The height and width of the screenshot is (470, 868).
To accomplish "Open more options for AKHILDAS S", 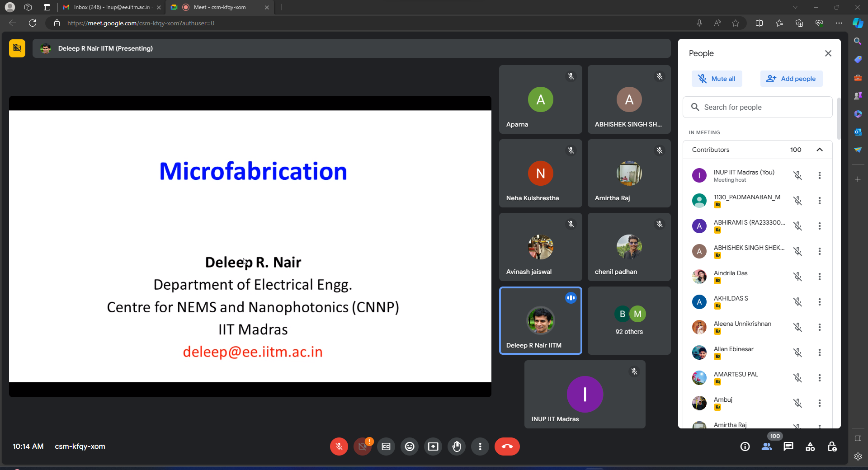I will click(x=820, y=302).
